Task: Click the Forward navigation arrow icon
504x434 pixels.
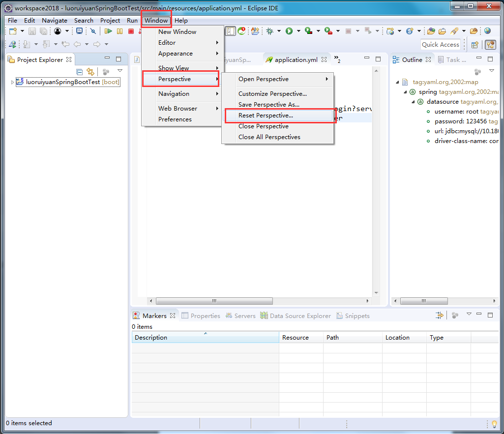Action: pos(97,44)
